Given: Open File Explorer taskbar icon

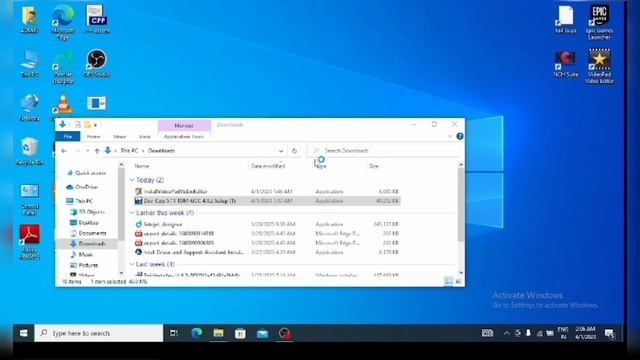Looking at the screenshot, I should coord(218,333).
